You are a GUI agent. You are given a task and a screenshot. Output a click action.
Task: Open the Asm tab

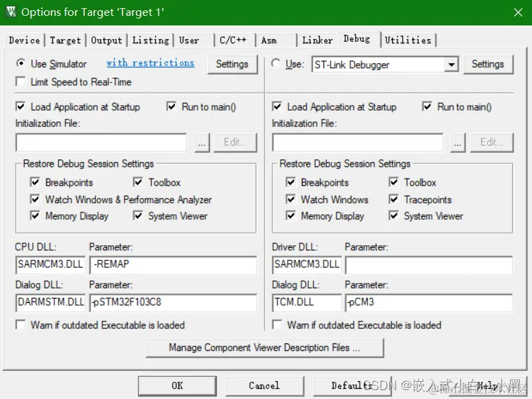click(x=275, y=41)
